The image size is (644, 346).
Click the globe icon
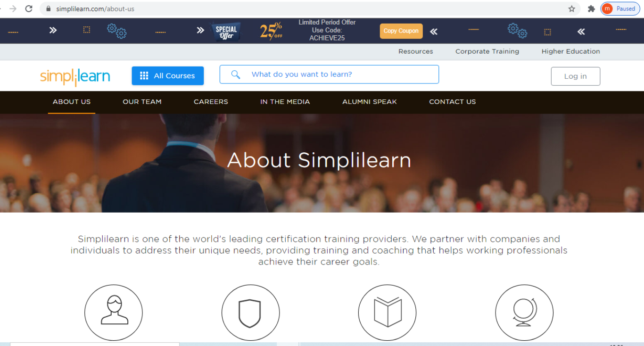pos(524,313)
